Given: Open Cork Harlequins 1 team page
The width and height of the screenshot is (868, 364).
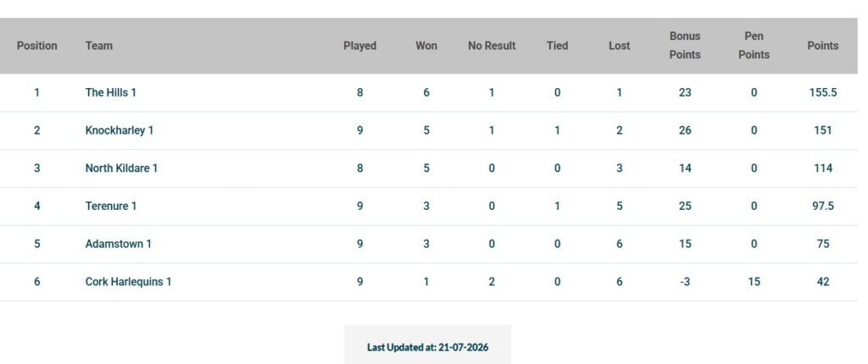Looking at the screenshot, I should pyautogui.click(x=129, y=282).
